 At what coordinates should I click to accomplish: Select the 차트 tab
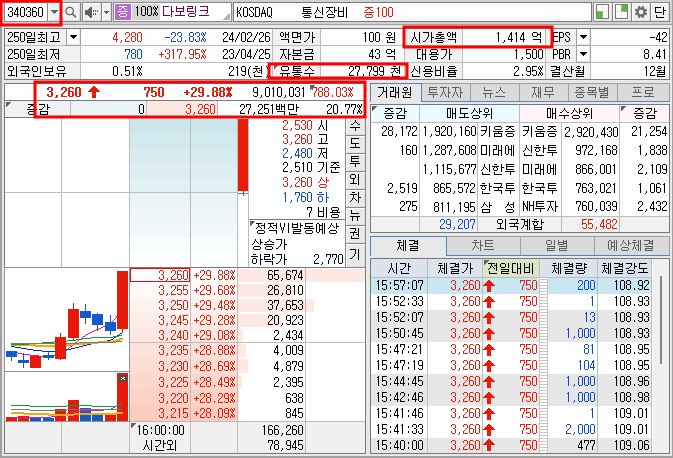click(483, 246)
